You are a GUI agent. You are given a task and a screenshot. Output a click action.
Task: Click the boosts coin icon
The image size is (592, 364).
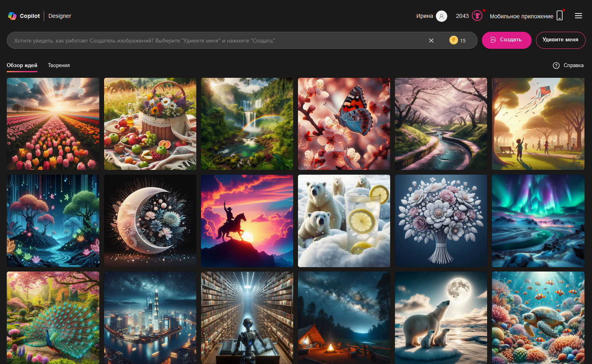[x=453, y=40]
